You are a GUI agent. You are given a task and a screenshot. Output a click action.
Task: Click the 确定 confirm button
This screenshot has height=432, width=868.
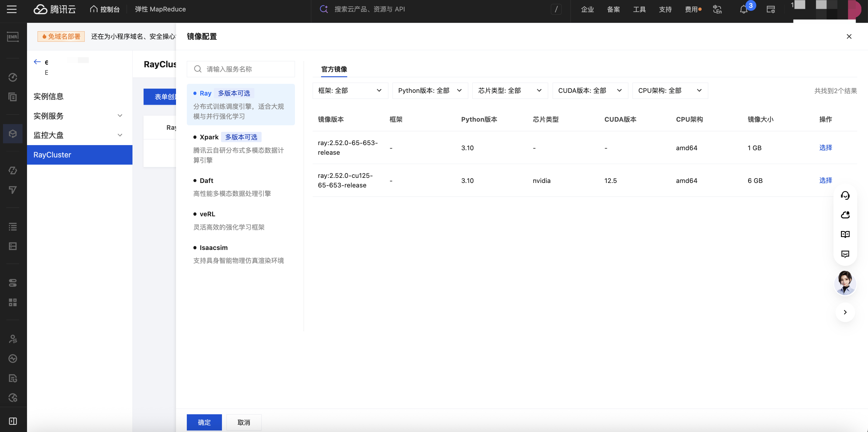click(x=204, y=422)
